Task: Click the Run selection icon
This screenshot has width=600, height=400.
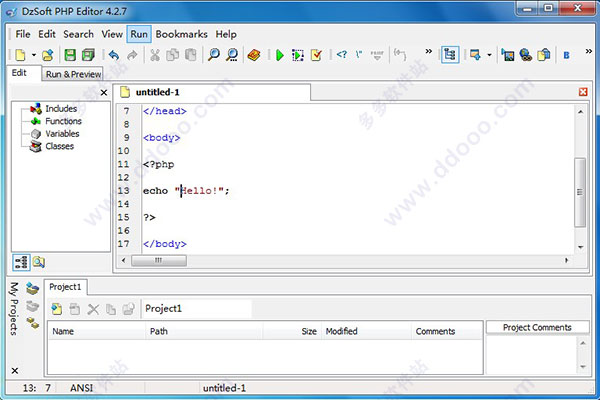Action: 298,55
